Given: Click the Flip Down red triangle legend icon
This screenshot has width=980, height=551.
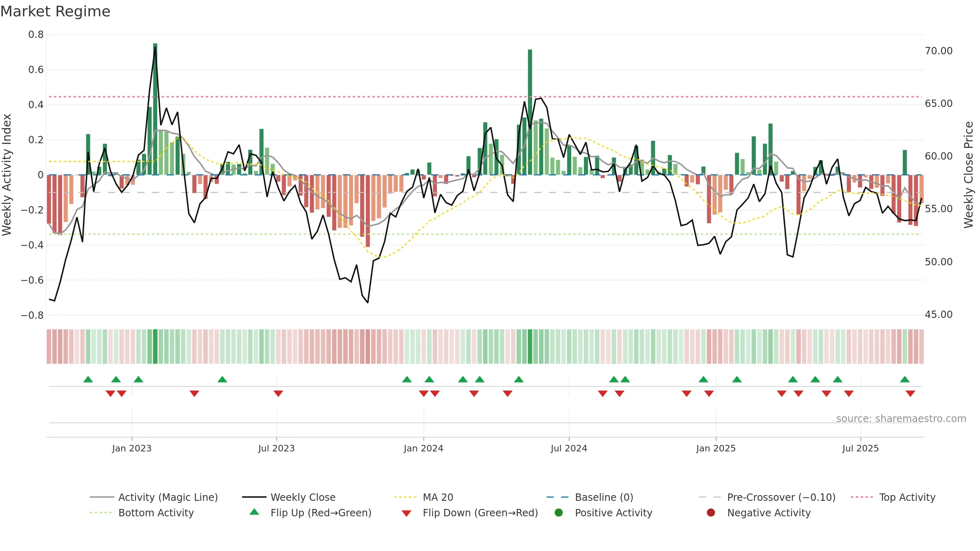Looking at the screenshot, I should click(x=406, y=513).
